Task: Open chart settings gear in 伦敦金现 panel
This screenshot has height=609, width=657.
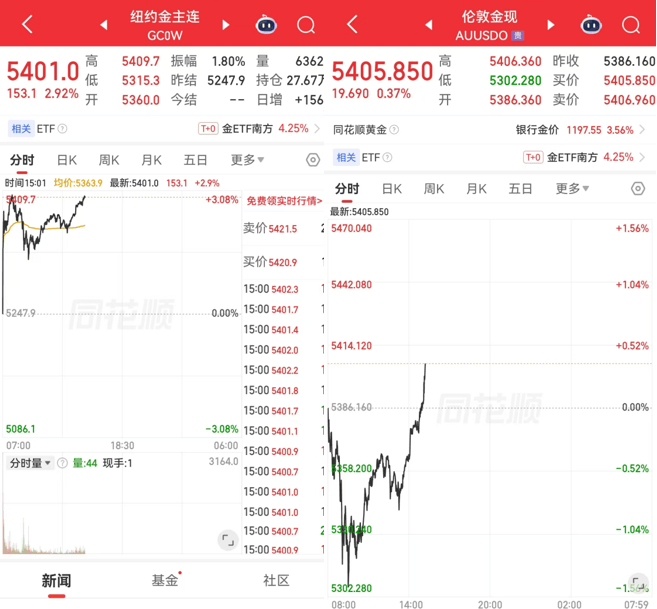Action: 638,188
